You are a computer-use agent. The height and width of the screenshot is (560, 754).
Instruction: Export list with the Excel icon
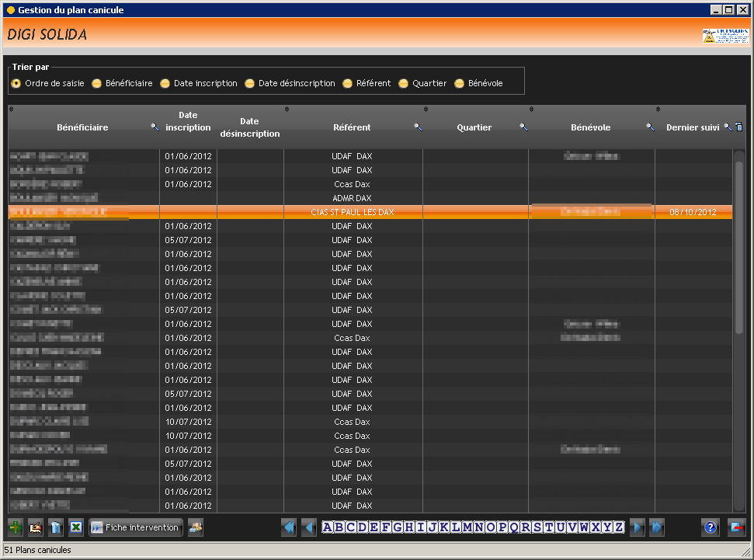[76, 527]
